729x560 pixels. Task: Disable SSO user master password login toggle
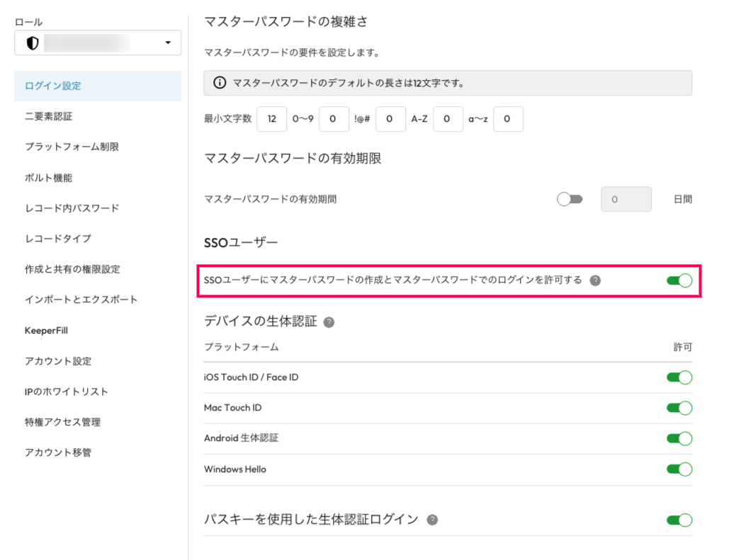click(679, 281)
